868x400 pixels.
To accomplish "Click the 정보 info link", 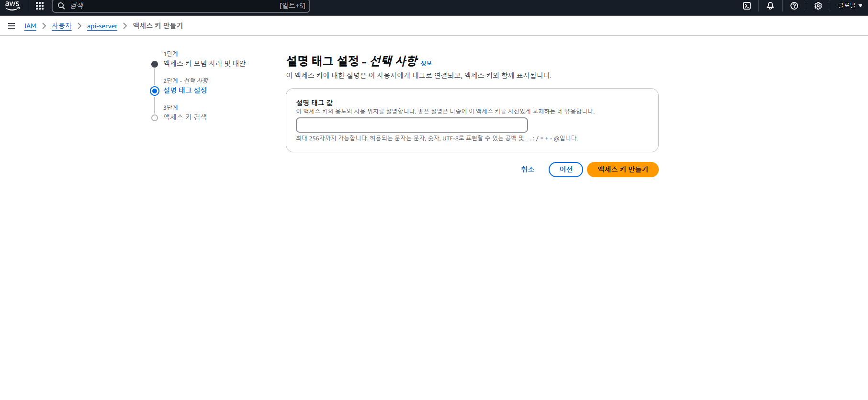I will [426, 63].
